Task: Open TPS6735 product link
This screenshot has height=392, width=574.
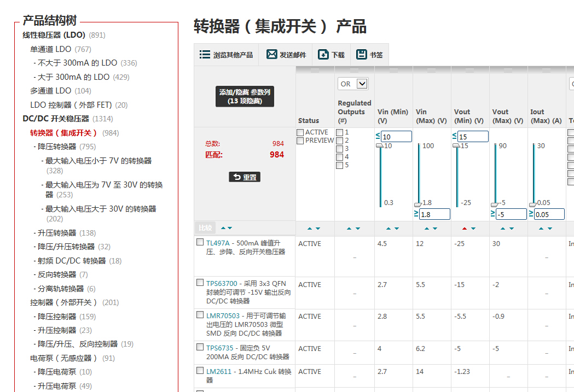Action: [219, 348]
